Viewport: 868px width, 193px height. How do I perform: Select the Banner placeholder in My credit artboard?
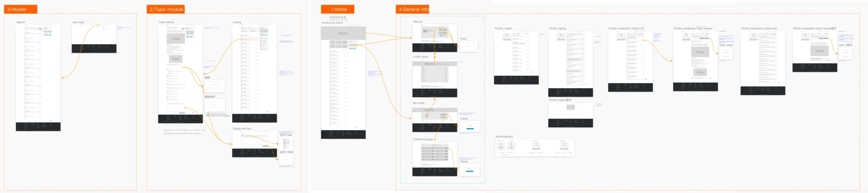pyautogui.click(x=435, y=110)
